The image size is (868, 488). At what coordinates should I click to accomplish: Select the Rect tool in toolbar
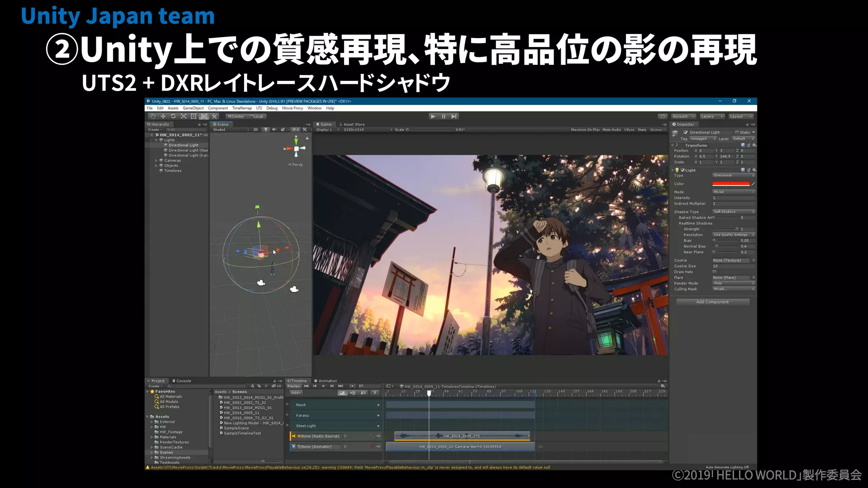[x=194, y=116]
